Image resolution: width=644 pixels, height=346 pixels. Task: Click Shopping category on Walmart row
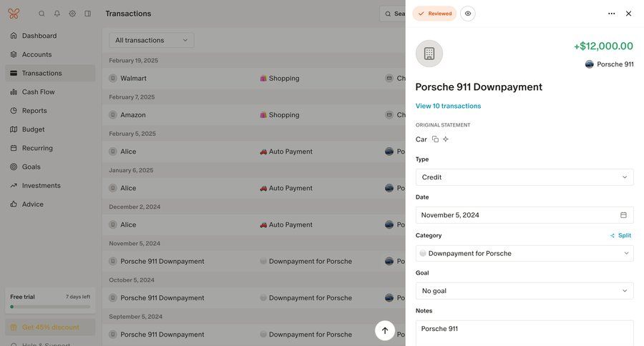pyautogui.click(x=280, y=78)
